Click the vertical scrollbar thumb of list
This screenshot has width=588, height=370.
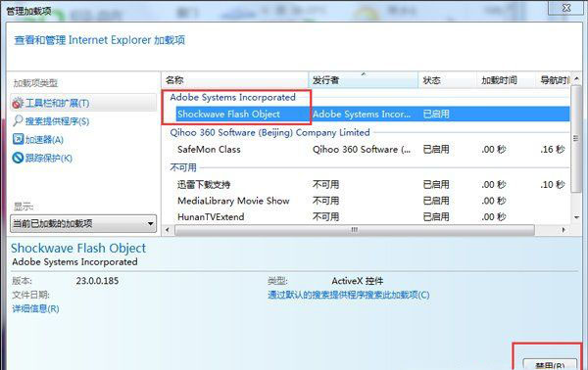576,139
